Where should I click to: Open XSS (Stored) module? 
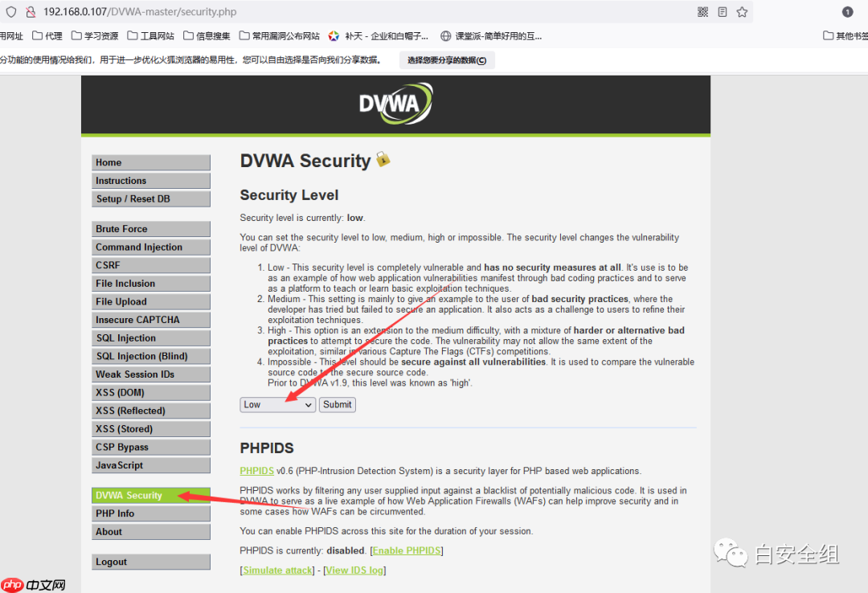(151, 429)
